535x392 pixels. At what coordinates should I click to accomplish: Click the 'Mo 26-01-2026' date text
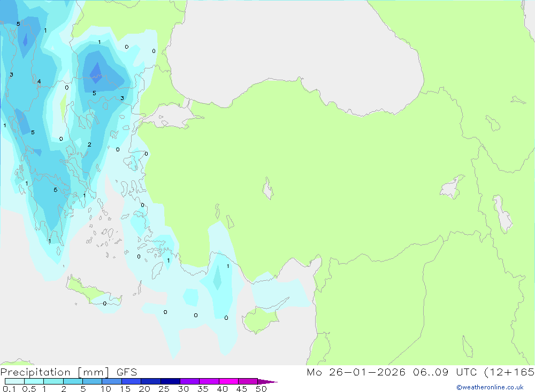356,372
